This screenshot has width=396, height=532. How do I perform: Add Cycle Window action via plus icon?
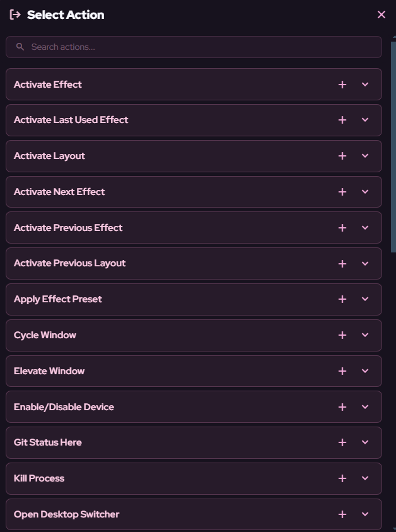[342, 335]
